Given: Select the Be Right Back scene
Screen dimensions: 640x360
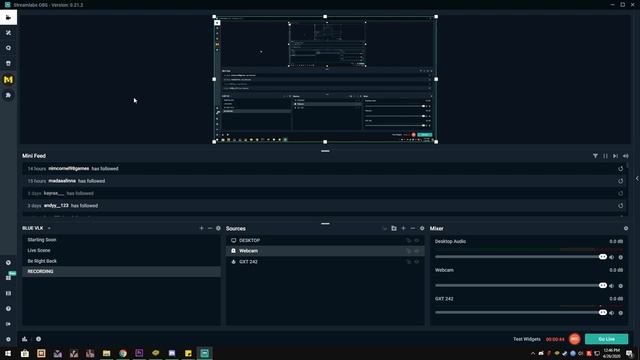Looking at the screenshot, I should 121,261.
